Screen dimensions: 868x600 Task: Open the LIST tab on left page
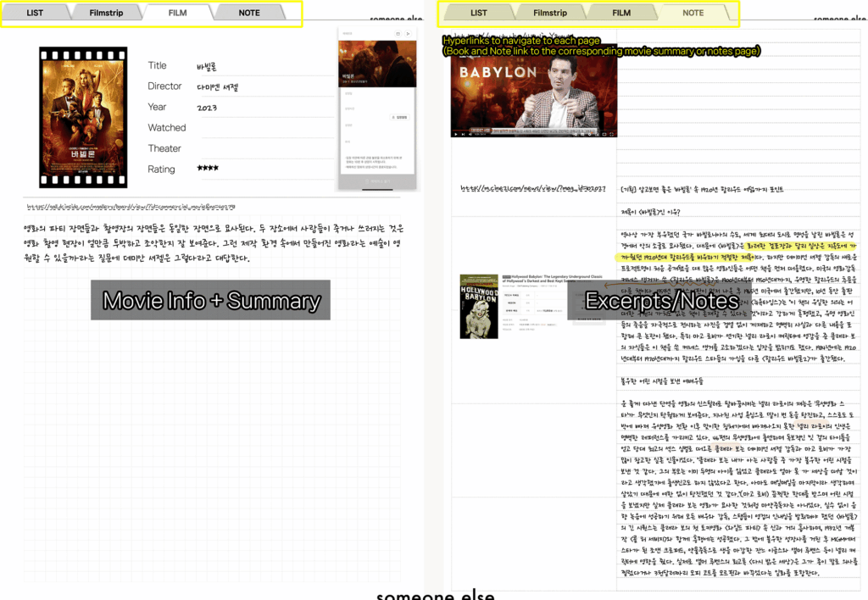(35, 13)
